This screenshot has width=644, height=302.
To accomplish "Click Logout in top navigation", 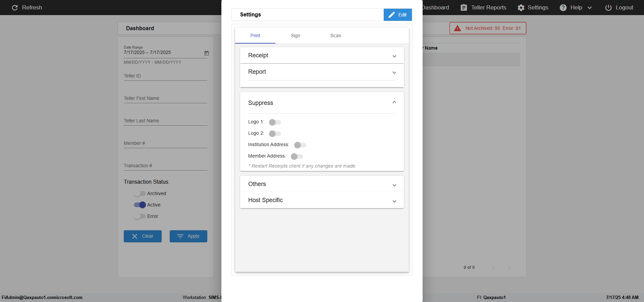I will [619, 7].
